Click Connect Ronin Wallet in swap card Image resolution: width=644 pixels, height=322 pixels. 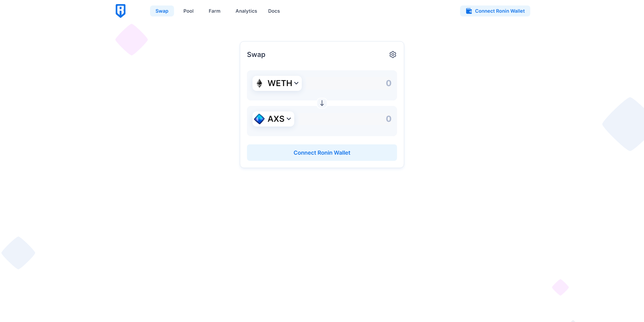click(x=322, y=153)
